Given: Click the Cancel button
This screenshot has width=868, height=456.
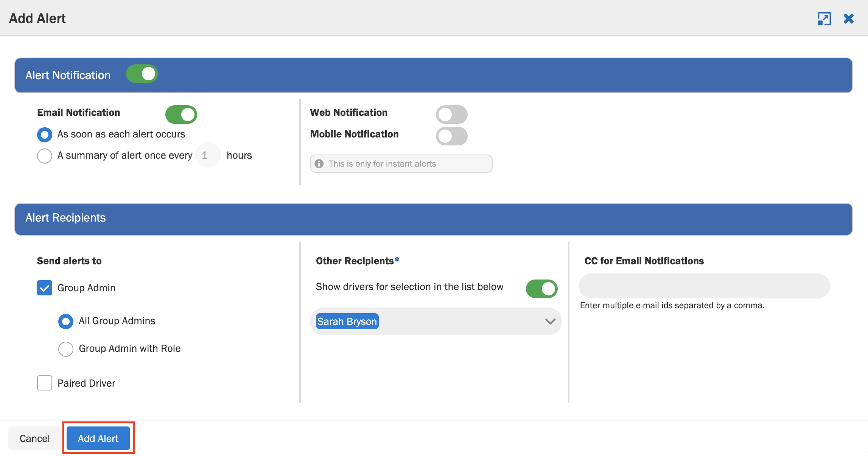Looking at the screenshot, I should coord(35,438).
